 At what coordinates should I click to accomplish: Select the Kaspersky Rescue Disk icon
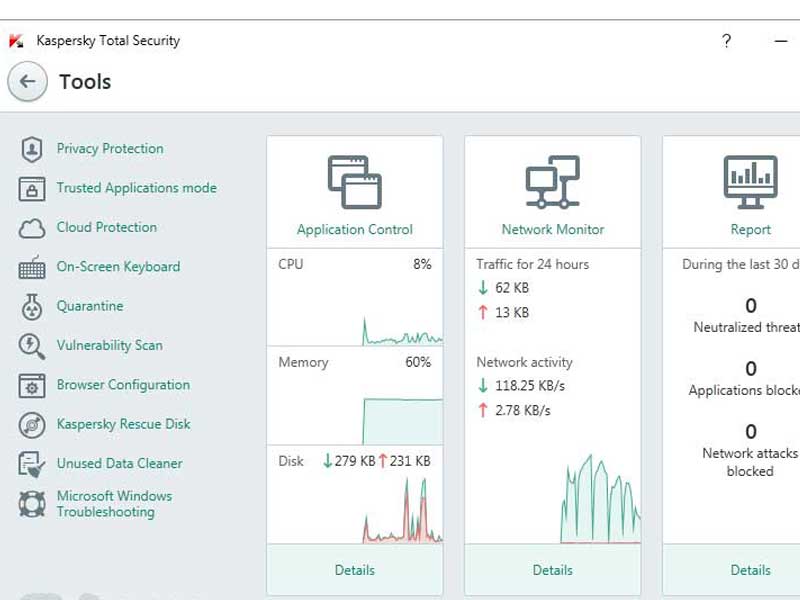tap(32, 424)
